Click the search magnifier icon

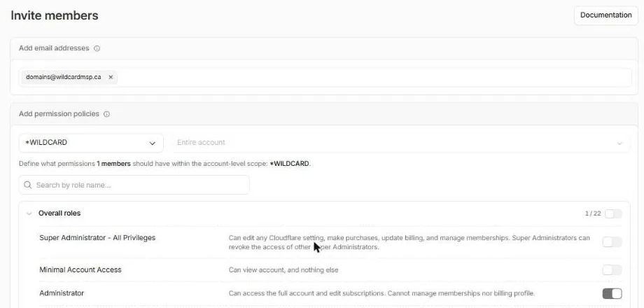(x=27, y=185)
